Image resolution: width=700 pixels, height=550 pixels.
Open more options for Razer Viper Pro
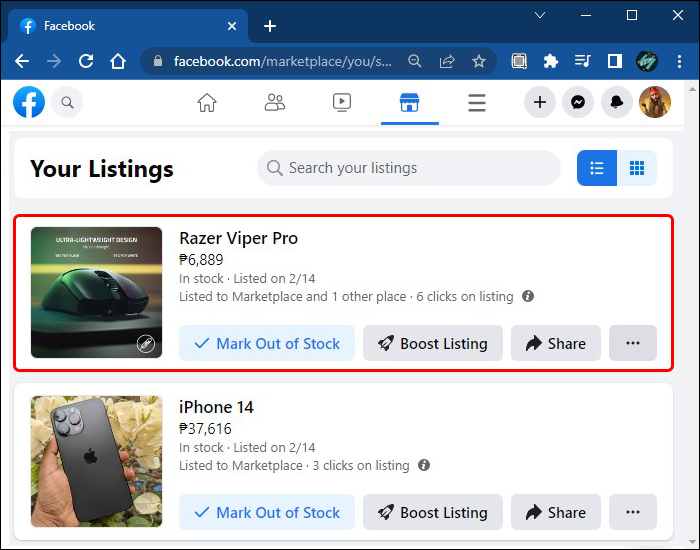(x=633, y=343)
